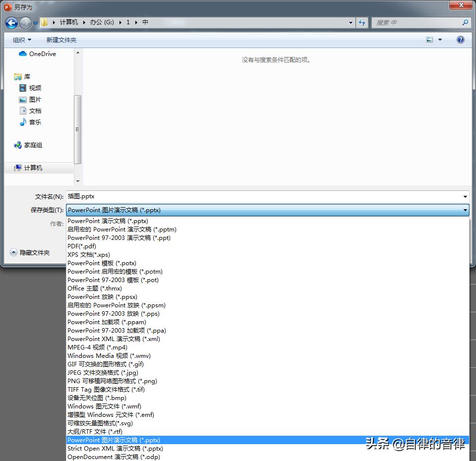The width and height of the screenshot is (476, 461).
Task: Click 办公 (G:) in the address path
Action: pyautogui.click(x=102, y=22)
